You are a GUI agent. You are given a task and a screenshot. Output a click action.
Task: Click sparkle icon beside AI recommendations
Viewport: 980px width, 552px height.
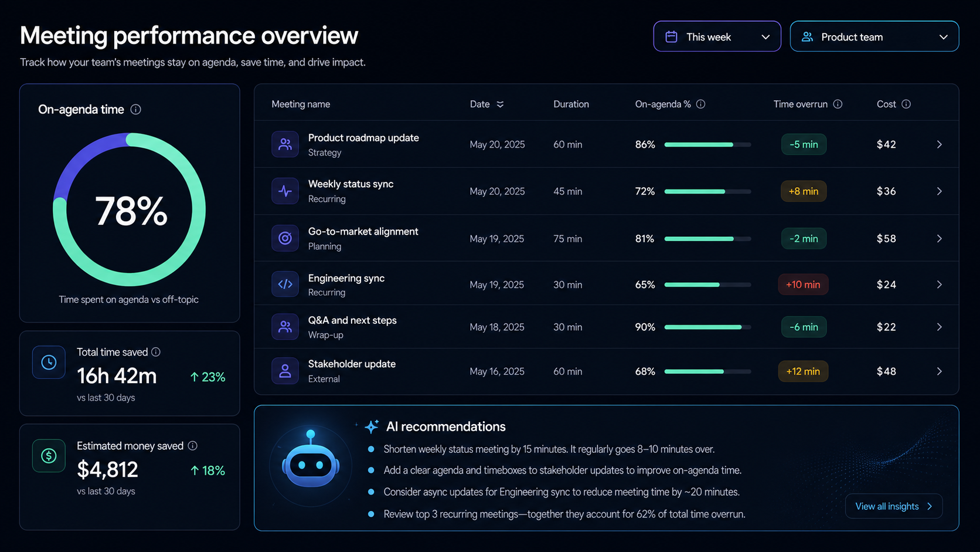[x=371, y=426]
